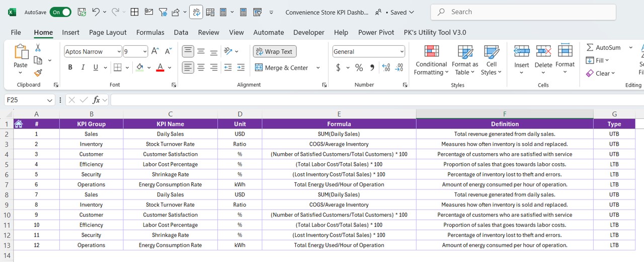
Task: Apply red Font Color
Action: pyautogui.click(x=160, y=68)
